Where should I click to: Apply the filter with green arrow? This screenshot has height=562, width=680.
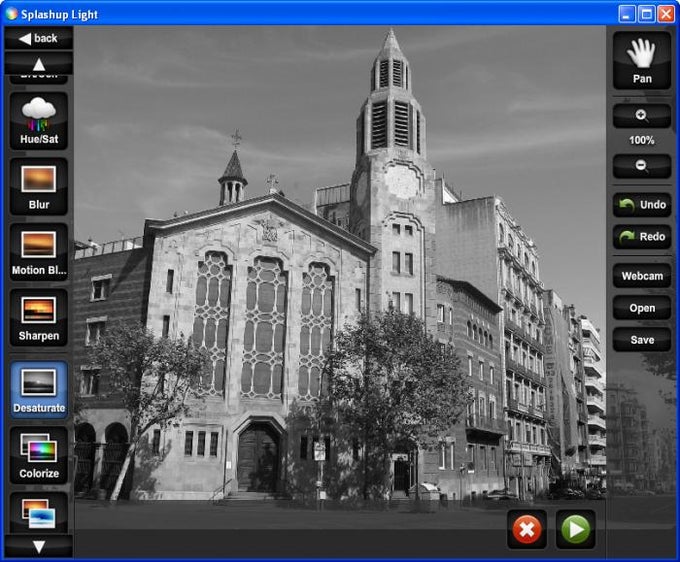pos(575,529)
